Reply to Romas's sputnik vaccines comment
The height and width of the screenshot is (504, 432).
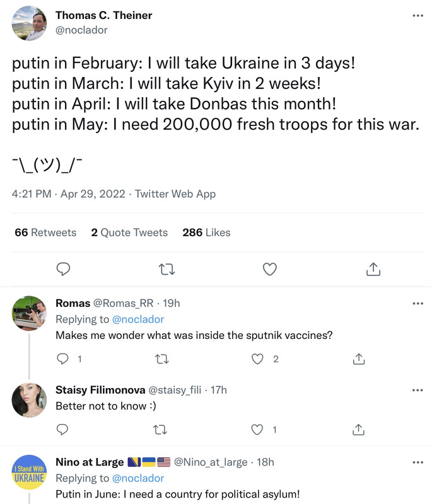point(62,358)
